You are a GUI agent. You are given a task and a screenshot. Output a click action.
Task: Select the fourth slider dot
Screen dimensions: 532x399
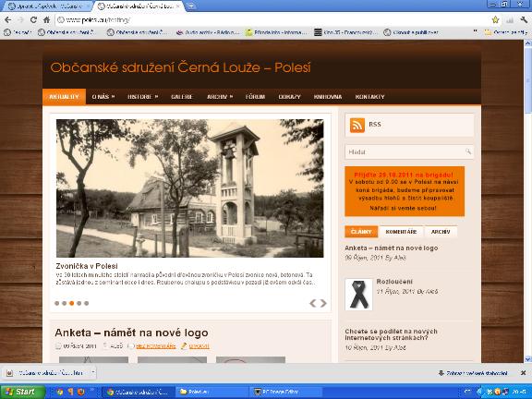pos(79,303)
